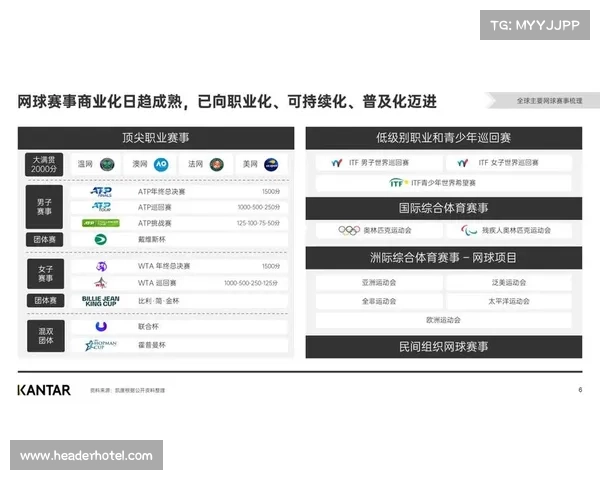600x480 pixels.
Task: Select the 顶尖职业赛事 section header
Action: coord(156,138)
